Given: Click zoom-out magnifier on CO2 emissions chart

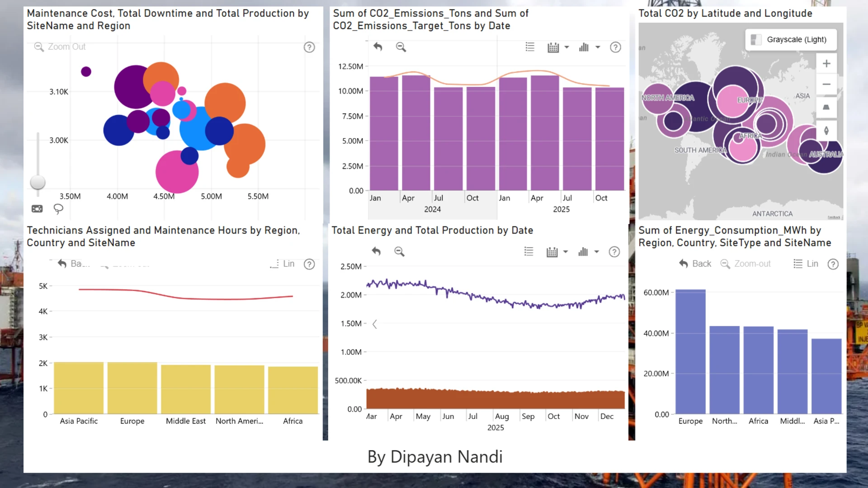Looking at the screenshot, I should [401, 47].
